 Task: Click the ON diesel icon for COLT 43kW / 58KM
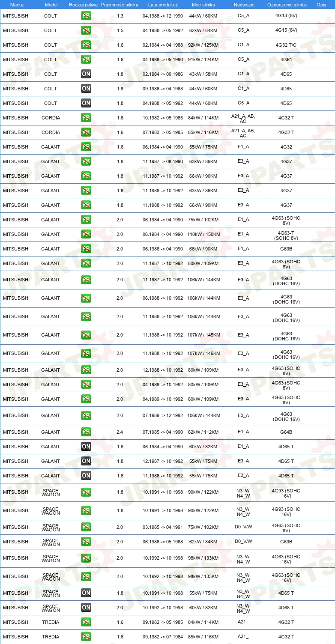(x=86, y=74)
